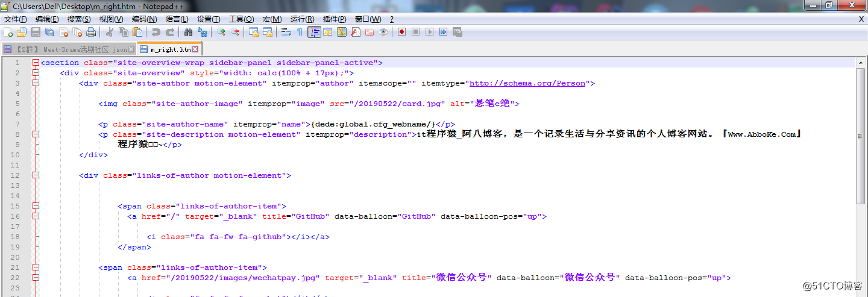Save the file with the Save icon
The image size is (868, 297).
pos(36,32)
